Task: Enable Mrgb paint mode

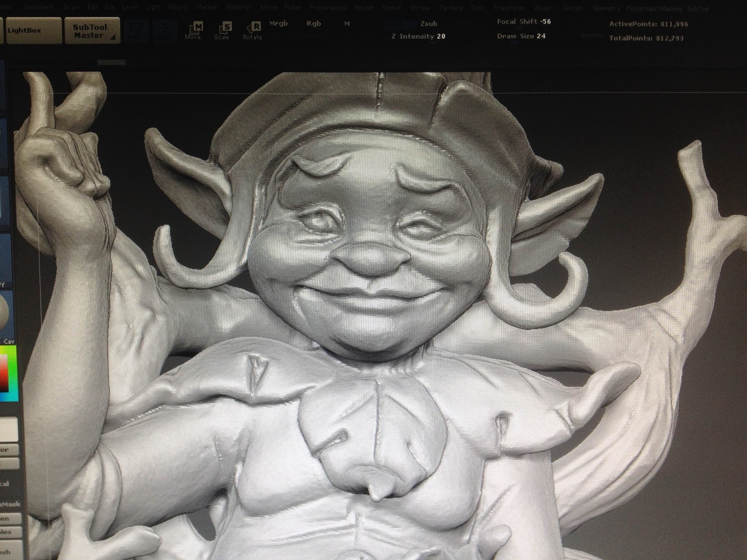Action: [278, 23]
